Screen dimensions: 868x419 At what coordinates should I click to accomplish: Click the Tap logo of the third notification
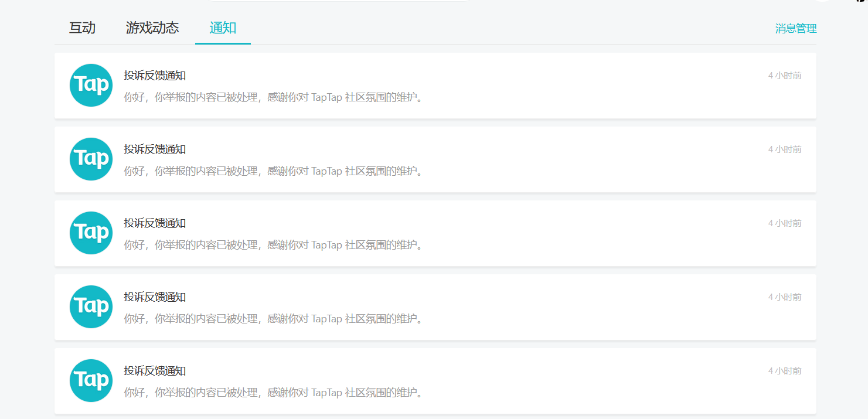click(x=91, y=233)
